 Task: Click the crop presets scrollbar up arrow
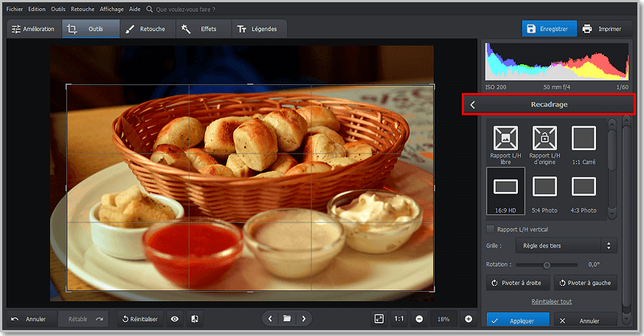(x=612, y=123)
